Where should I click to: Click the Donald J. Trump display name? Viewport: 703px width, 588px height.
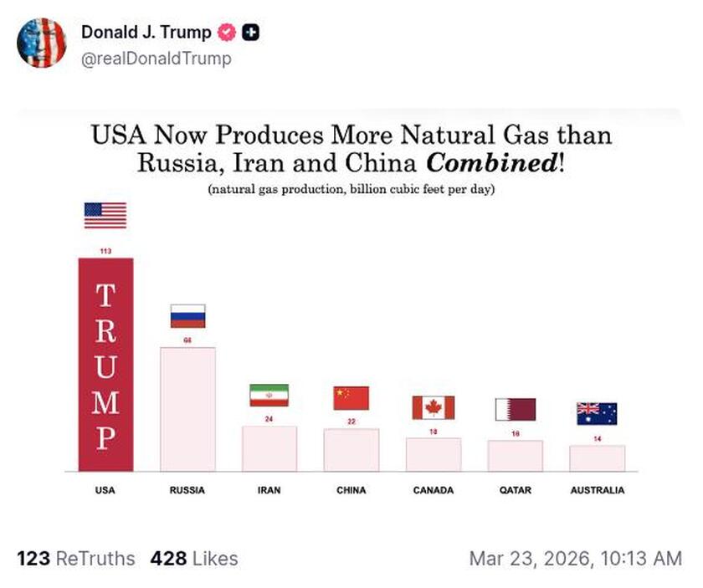tap(145, 33)
